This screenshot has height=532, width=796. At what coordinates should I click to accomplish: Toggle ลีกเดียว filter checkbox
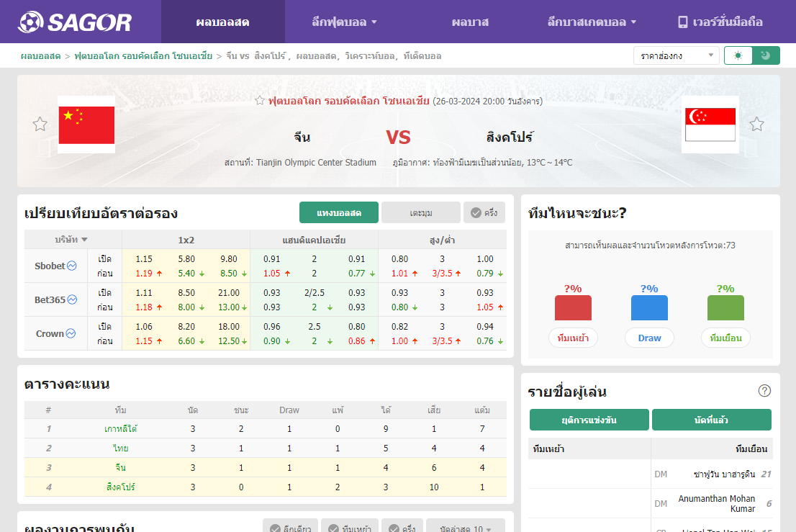click(290, 528)
